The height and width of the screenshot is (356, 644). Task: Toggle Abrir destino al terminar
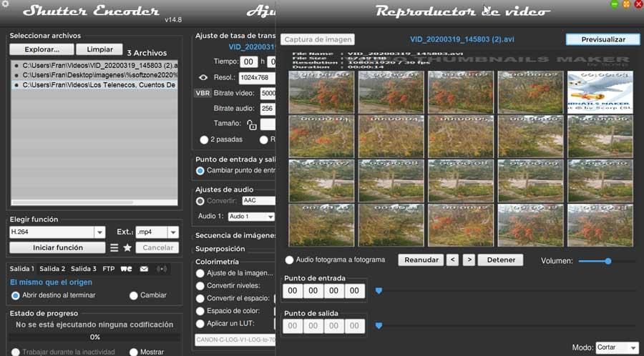16,295
